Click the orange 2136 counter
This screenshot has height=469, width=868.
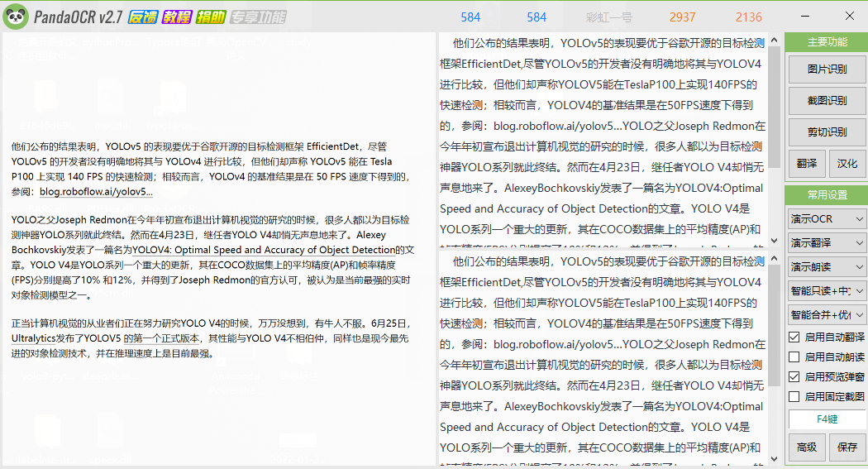point(748,17)
